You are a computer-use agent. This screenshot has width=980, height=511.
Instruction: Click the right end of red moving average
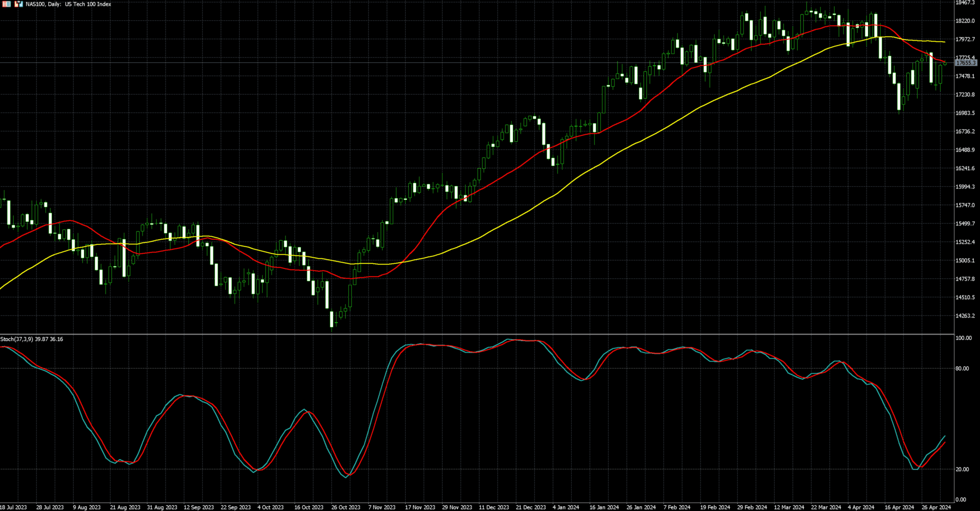(944, 62)
